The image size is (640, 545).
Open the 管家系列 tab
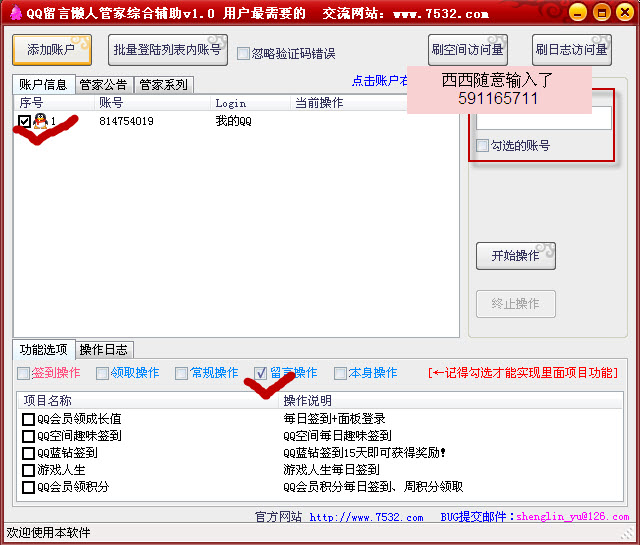[x=162, y=85]
